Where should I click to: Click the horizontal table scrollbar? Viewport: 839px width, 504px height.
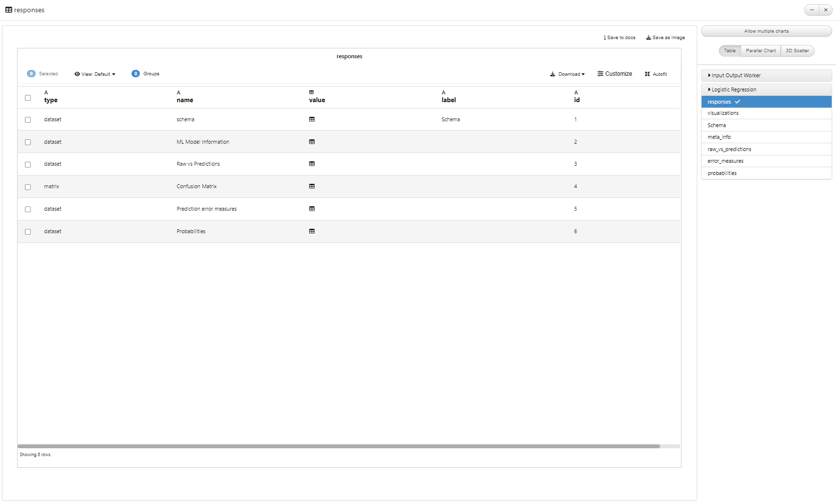point(339,446)
